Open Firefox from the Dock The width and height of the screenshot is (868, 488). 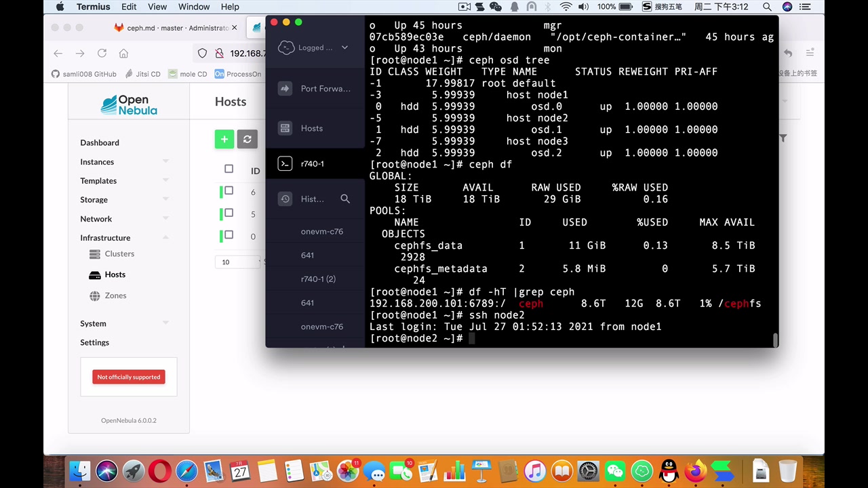tap(696, 471)
